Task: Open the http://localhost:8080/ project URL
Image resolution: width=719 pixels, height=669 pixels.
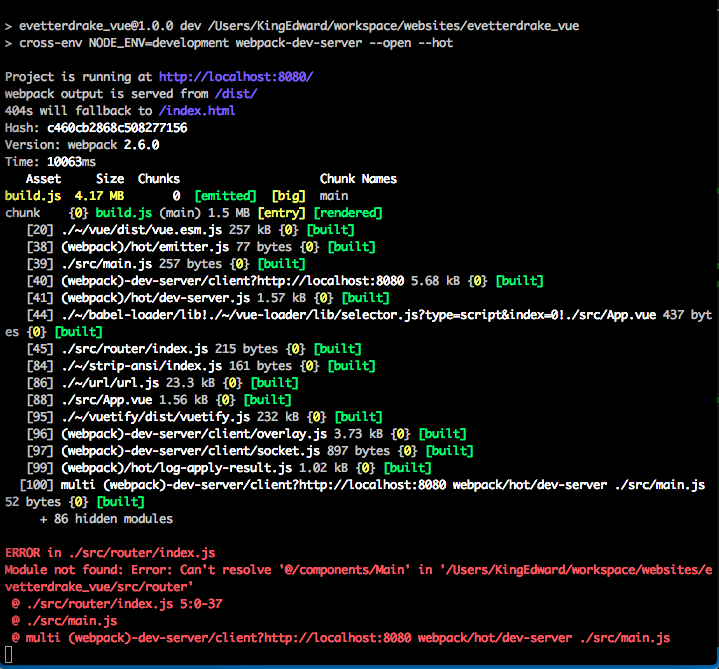Action: (235, 77)
